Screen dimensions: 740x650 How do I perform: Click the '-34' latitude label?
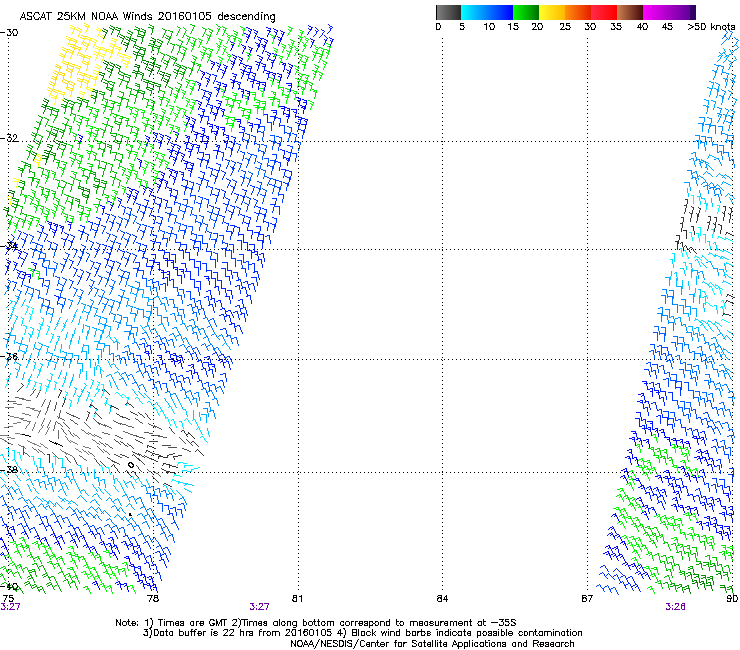(x=9, y=246)
